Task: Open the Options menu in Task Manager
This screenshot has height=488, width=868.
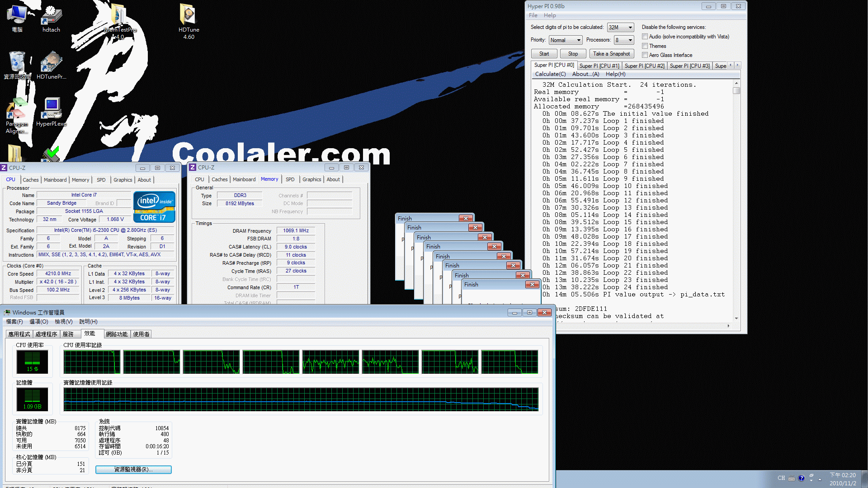Action: 38,322
